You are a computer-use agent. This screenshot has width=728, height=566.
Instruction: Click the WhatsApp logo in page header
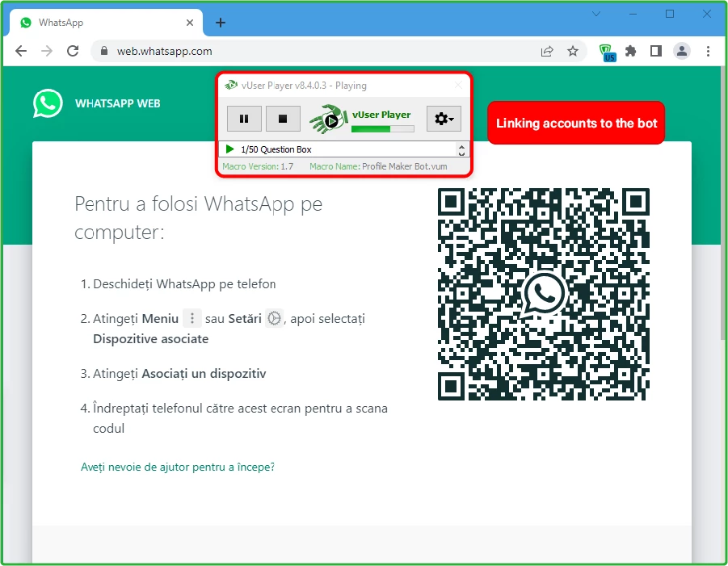(x=48, y=103)
